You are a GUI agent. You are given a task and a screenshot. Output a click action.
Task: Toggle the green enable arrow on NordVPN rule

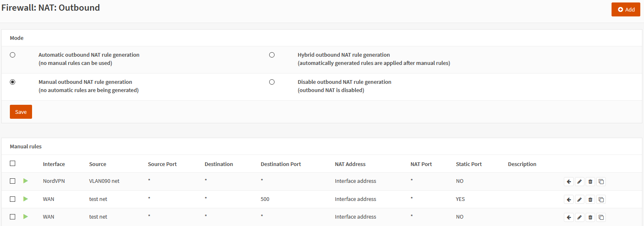coord(26,181)
